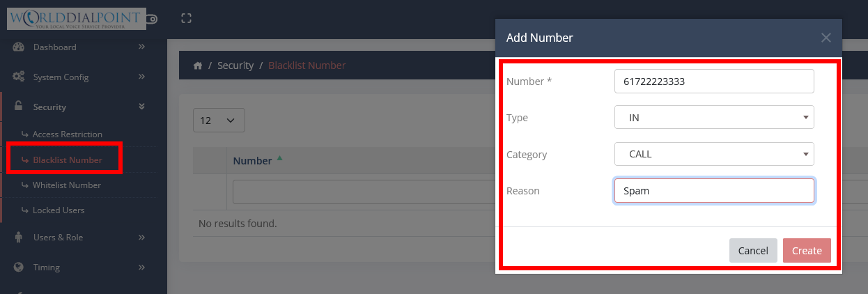The width and height of the screenshot is (868, 294).
Task: Open the page size dropdown showing 12
Action: coord(219,120)
